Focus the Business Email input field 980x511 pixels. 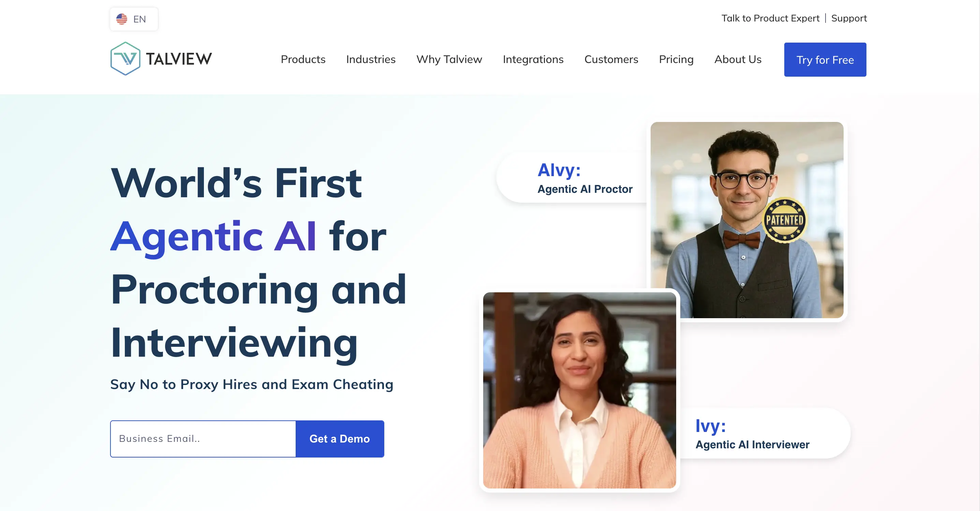point(203,439)
